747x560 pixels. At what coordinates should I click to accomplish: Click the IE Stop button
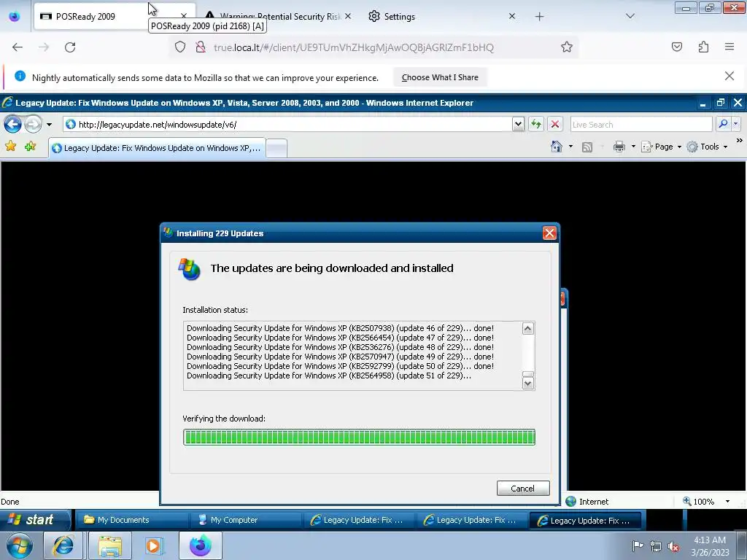coord(555,124)
